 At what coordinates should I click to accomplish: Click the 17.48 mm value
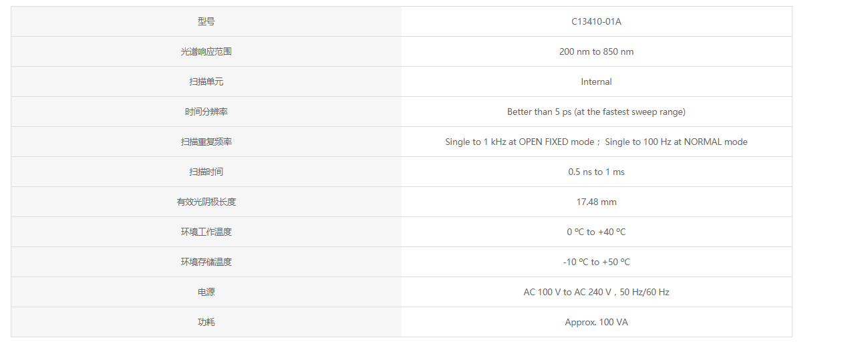click(596, 202)
